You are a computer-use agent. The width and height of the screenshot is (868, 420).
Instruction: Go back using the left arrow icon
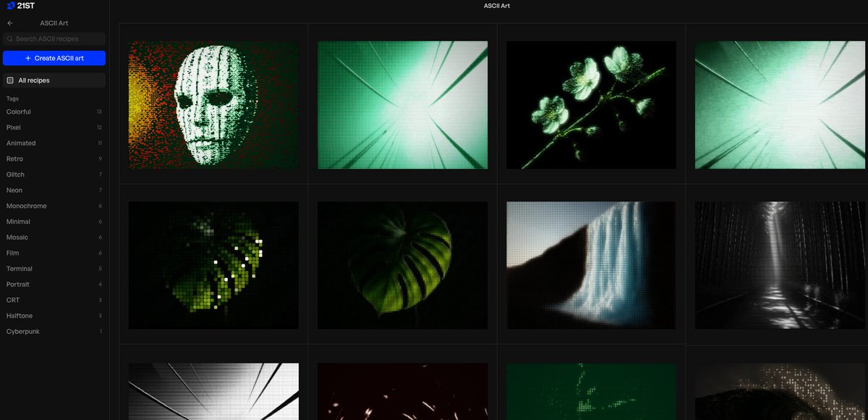pos(9,23)
